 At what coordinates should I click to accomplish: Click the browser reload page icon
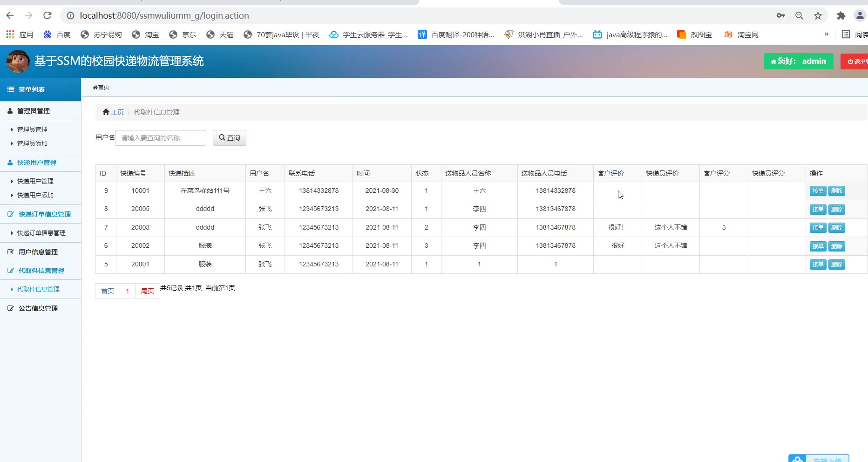(47, 15)
